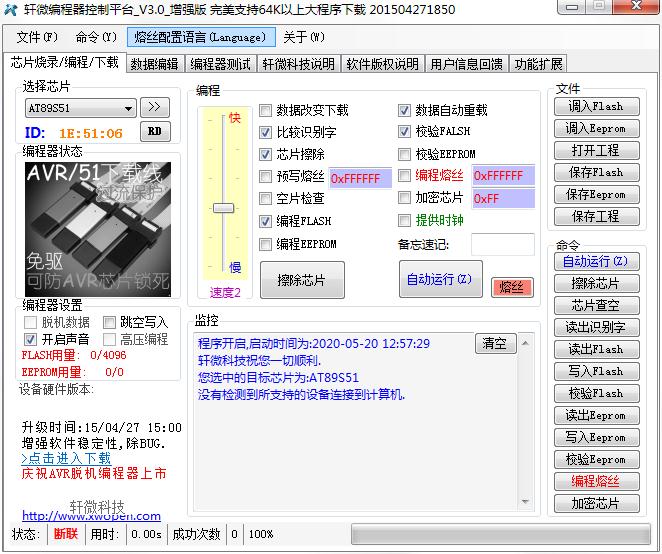Open the 文件(F) menu

[x=36, y=38]
